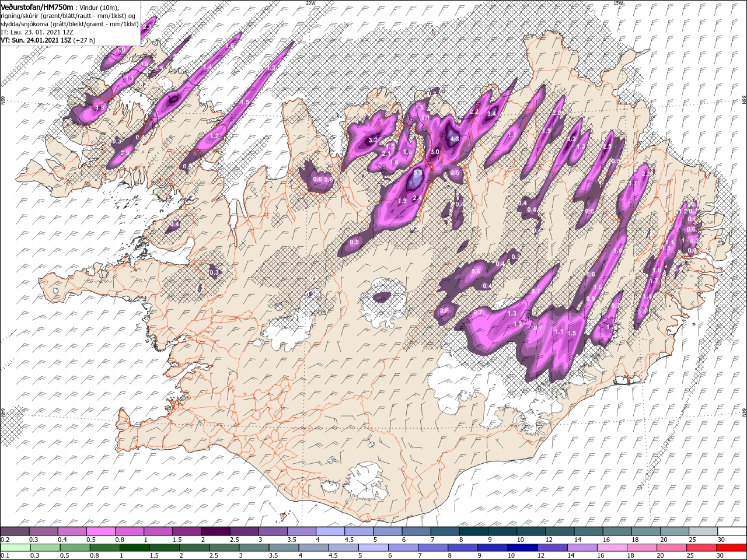Image resolution: width=747 pixels, height=560 pixels.
Task: Click the dark mauve 0.2–0.3 snow legend swatch
Action: pyautogui.click(x=15, y=531)
